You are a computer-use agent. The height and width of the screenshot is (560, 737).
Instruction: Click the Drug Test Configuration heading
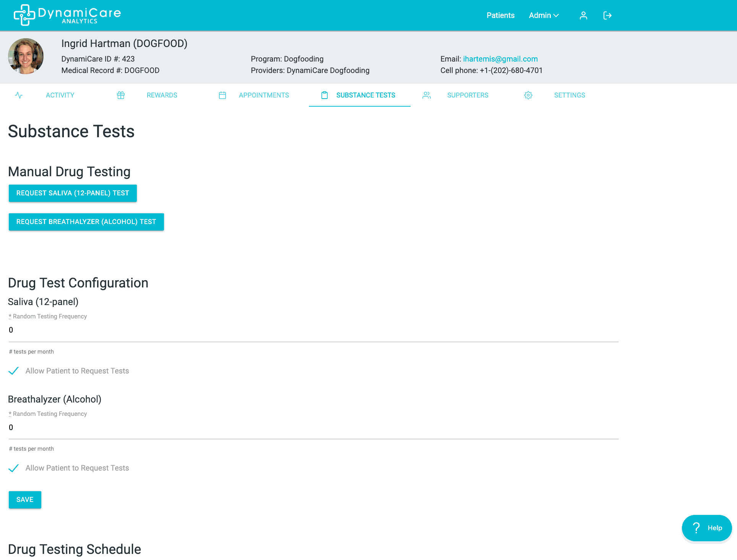(78, 283)
